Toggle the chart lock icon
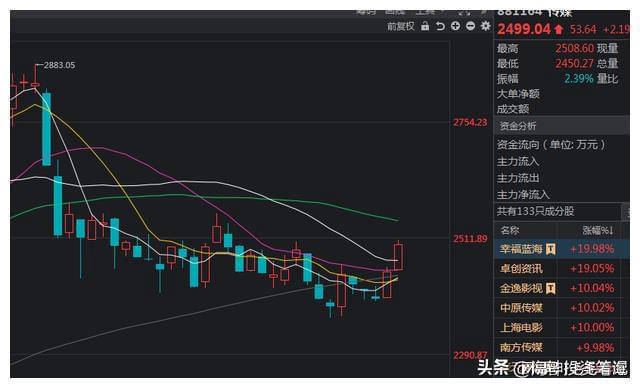 (425, 26)
